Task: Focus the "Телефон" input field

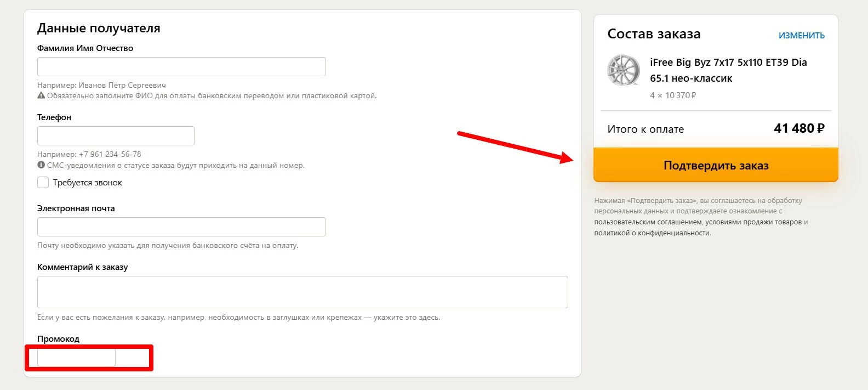Action: click(116, 136)
